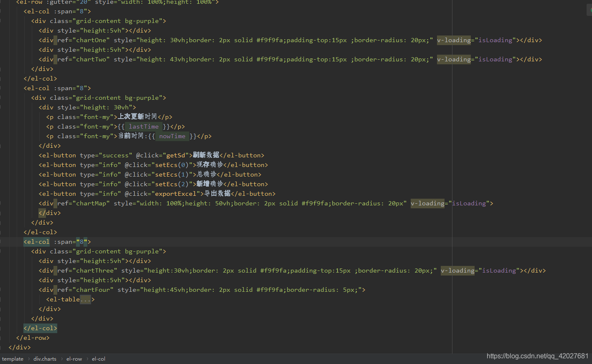Screen dimensions: 592x364
Task: Click isLoading value on the chartThree line
Action: click(x=499, y=270)
